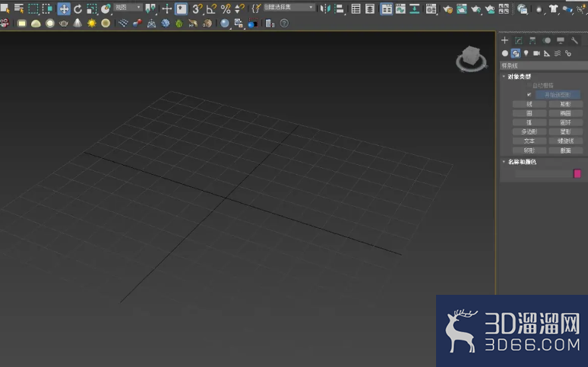Click the teapot icon in second toolbar row
The height and width of the screenshot is (367, 588).
[x=64, y=24]
